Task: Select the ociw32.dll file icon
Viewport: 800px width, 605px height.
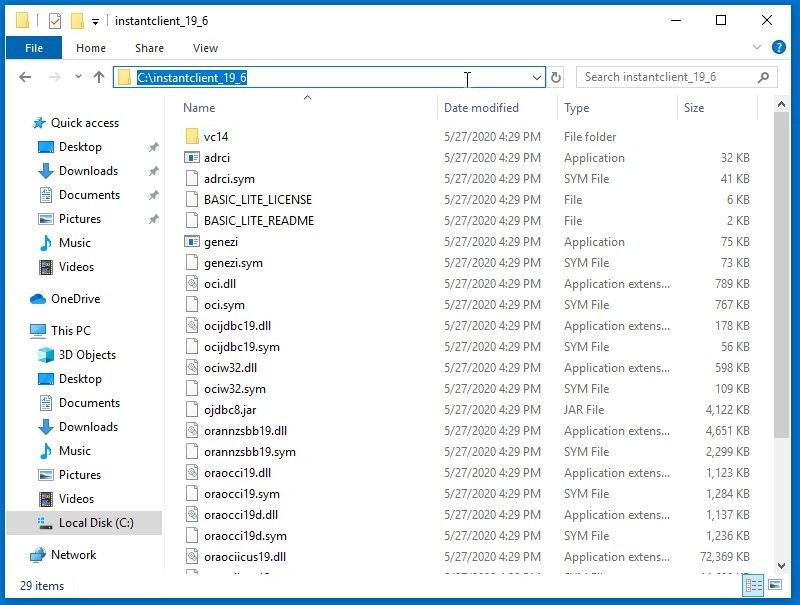Action: 192,368
